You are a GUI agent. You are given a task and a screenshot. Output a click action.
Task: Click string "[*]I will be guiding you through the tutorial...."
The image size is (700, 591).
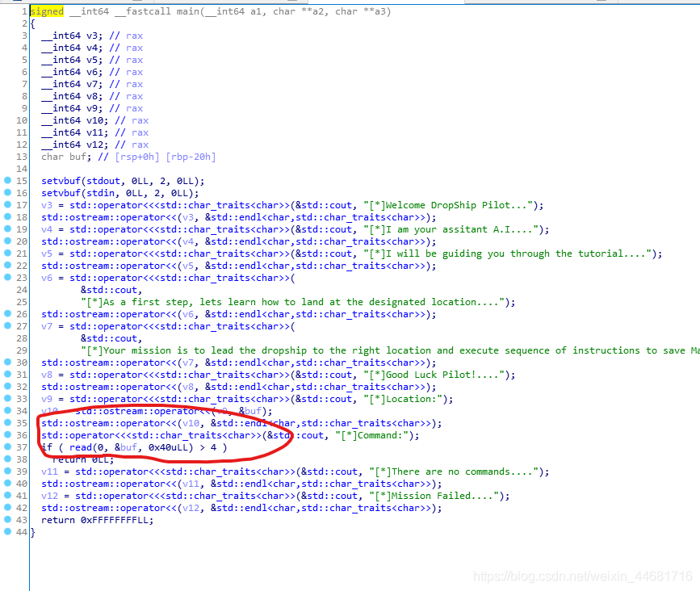pyautogui.click(x=507, y=254)
